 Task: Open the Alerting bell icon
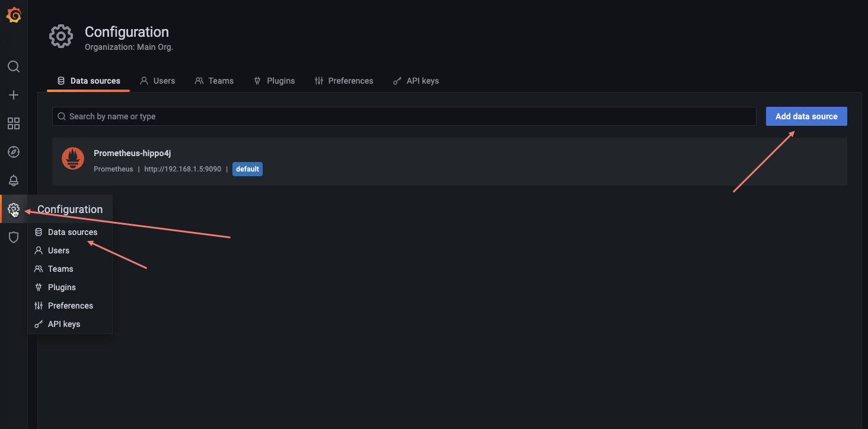click(14, 180)
